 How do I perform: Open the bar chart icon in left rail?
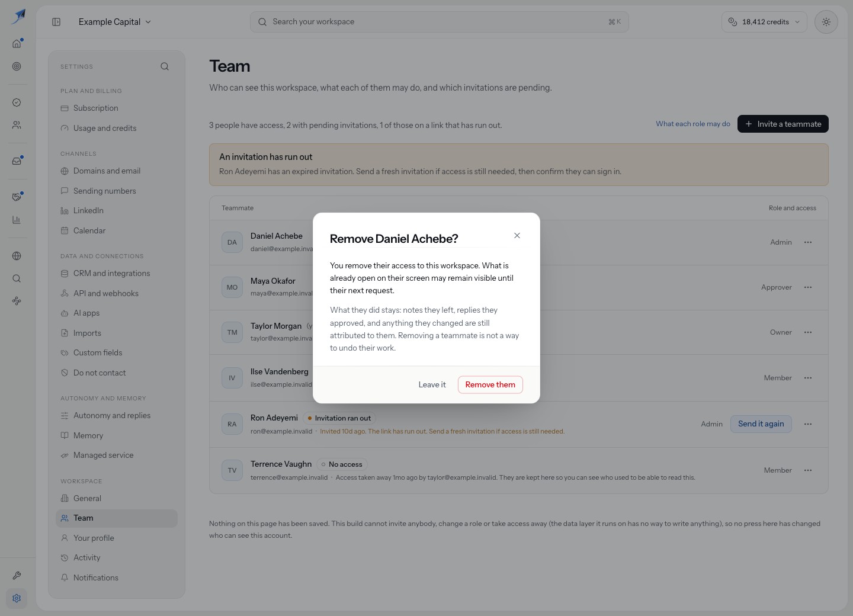17,220
